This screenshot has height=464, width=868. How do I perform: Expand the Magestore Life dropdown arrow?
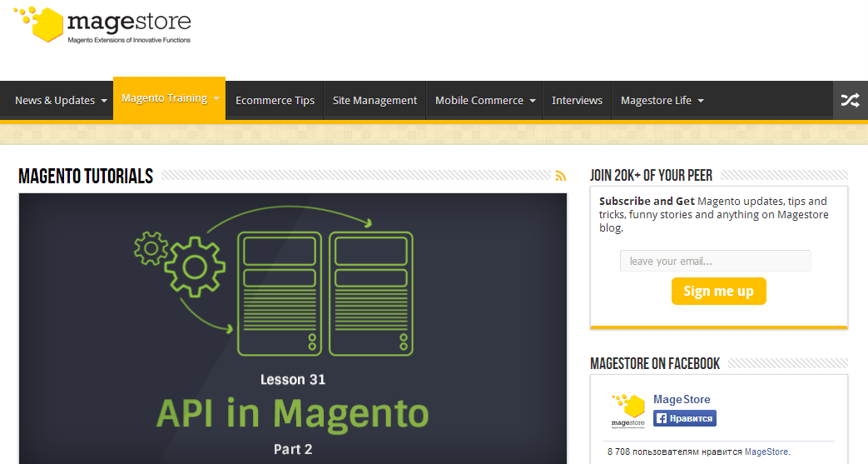[x=701, y=101]
